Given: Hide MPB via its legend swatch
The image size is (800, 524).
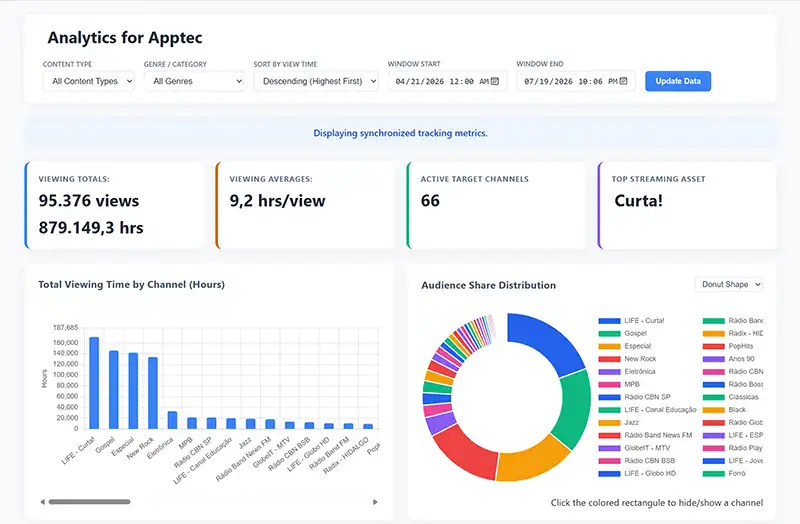Looking at the screenshot, I should pos(609,385).
